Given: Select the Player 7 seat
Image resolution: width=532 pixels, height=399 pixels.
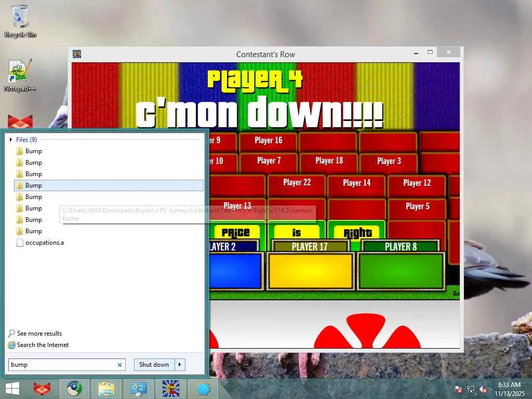Looking at the screenshot, I should coord(269,162).
